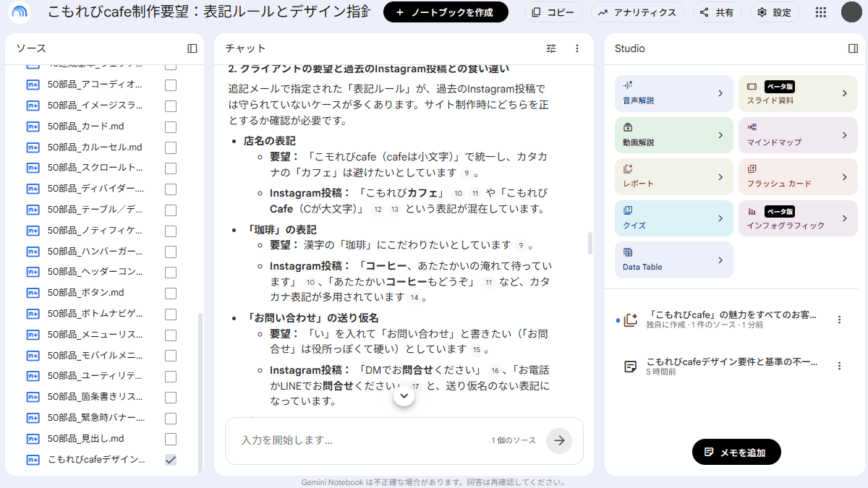Expand マインドマップ options chevron

click(845, 135)
